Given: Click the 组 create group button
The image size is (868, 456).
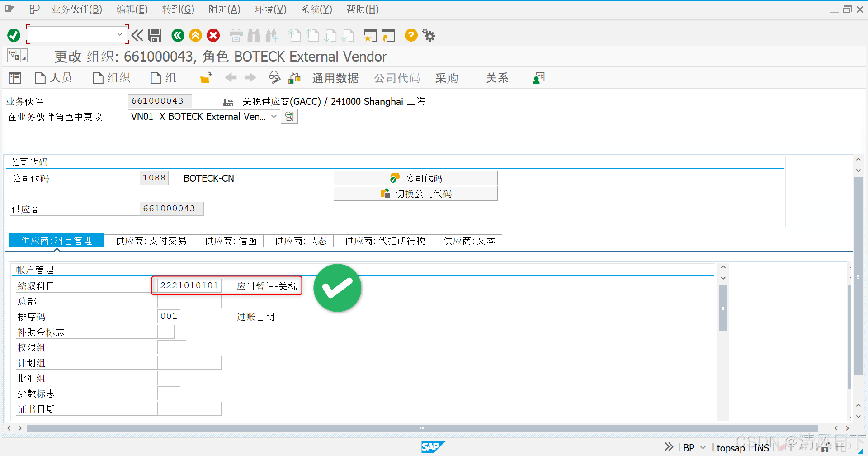Looking at the screenshot, I should (x=163, y=78).
